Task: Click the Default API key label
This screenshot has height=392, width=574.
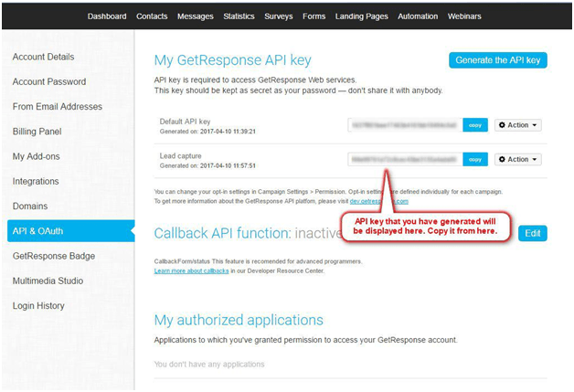Action: (x=185, y=122)
